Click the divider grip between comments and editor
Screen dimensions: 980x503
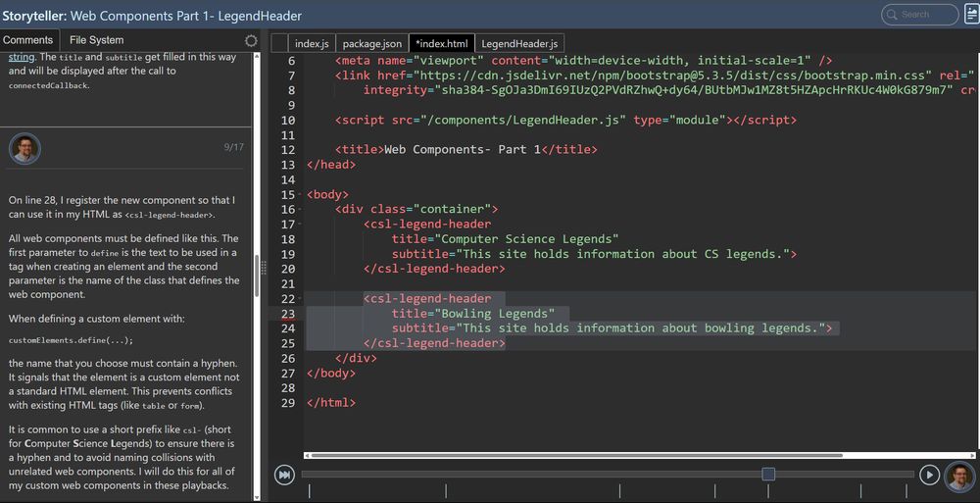pyautogui.click(x=264, y=268)
